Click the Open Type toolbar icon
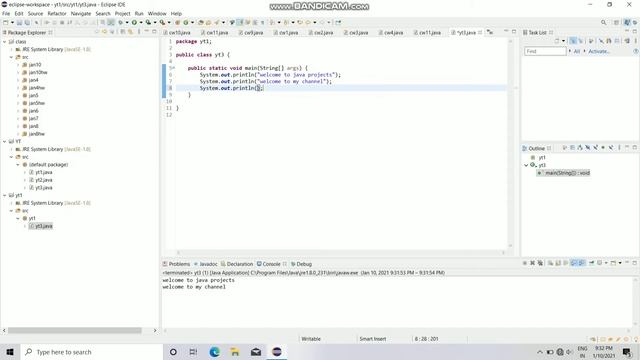This screenshot has height=360, width=640. (201, 22)
